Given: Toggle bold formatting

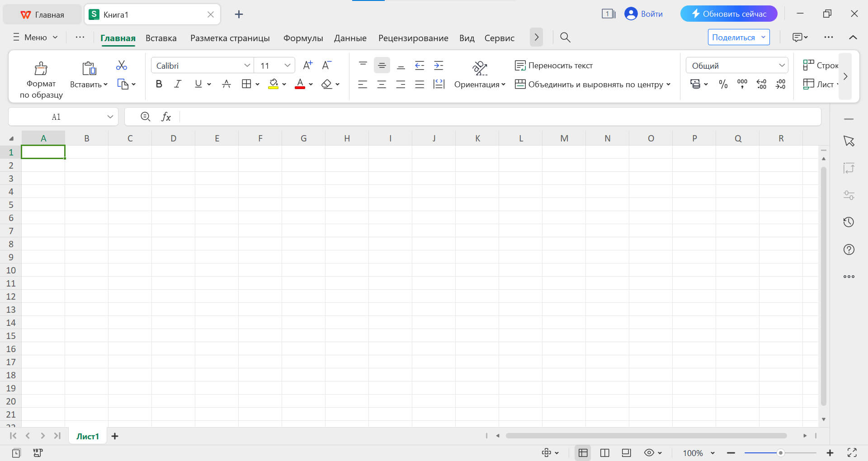Looking at the screenshot, I should pos(158,84).
